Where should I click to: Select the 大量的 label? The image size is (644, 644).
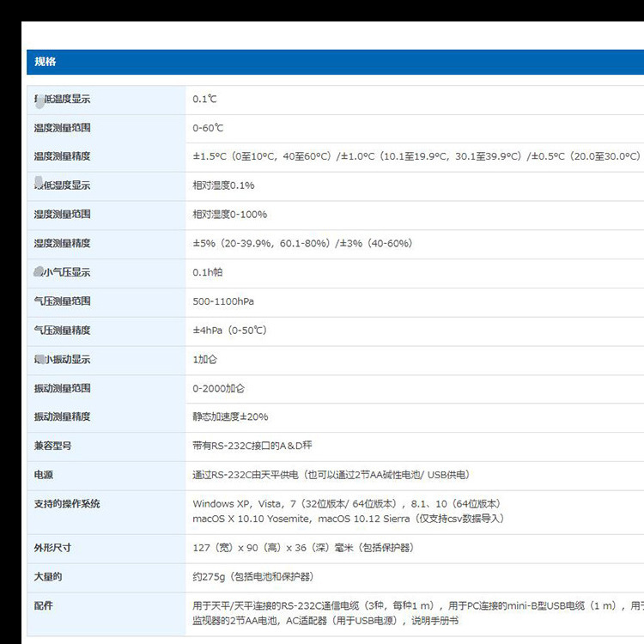(x=47, y=577)
